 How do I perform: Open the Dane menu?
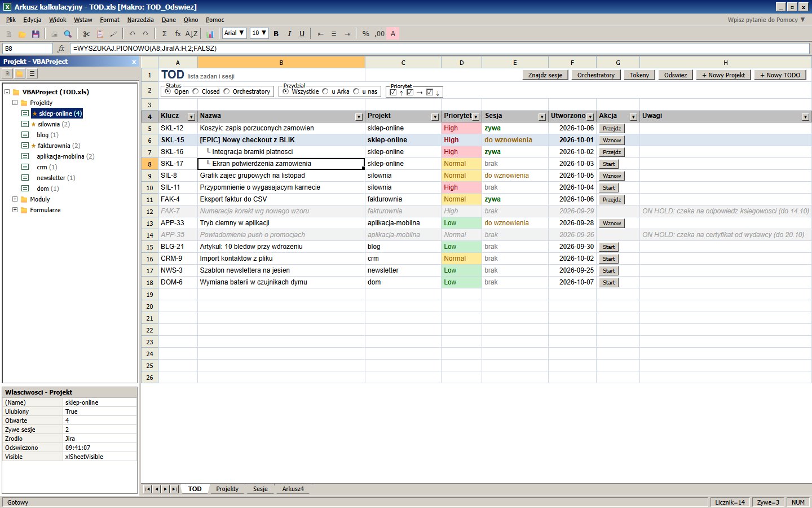click(169, 20)
